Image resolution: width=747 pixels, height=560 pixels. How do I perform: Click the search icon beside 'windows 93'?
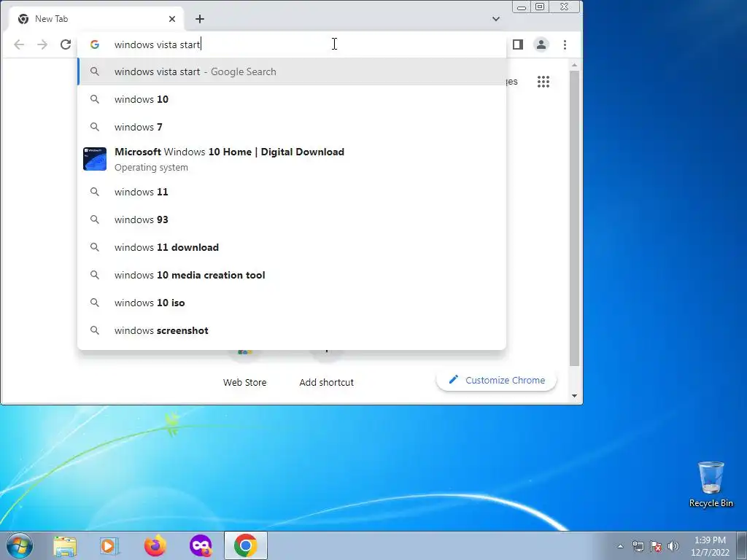95,219
